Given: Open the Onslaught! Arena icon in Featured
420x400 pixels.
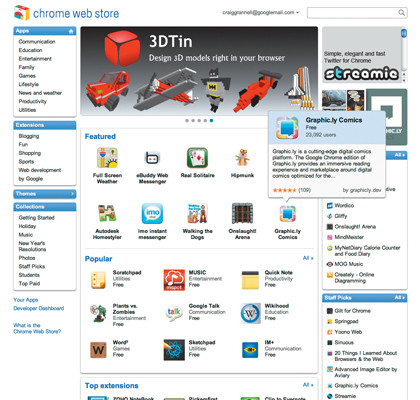Looking at the screenshot, I should point(242,213).
